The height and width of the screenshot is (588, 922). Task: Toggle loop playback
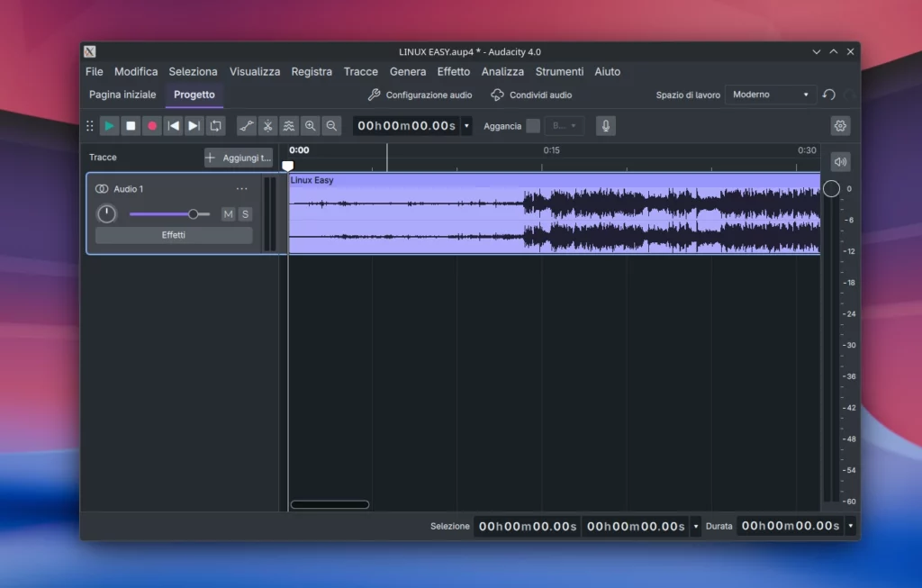(x=216, y=126)
